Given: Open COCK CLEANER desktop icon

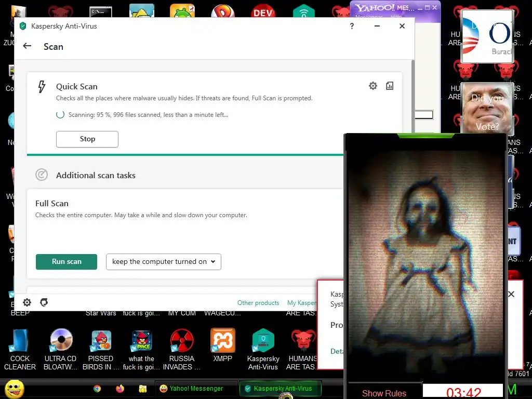Looking at the screenshot, I should pos(20,350).
